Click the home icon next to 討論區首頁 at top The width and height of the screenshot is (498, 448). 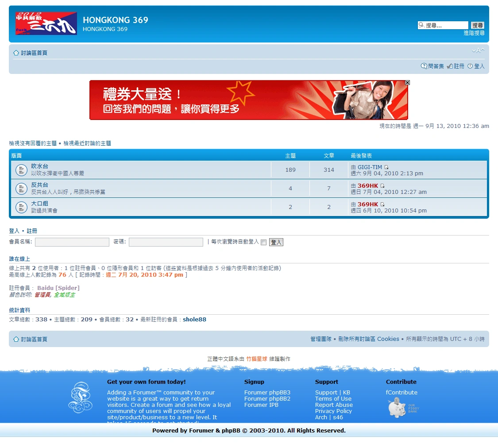tap(16, 53)
